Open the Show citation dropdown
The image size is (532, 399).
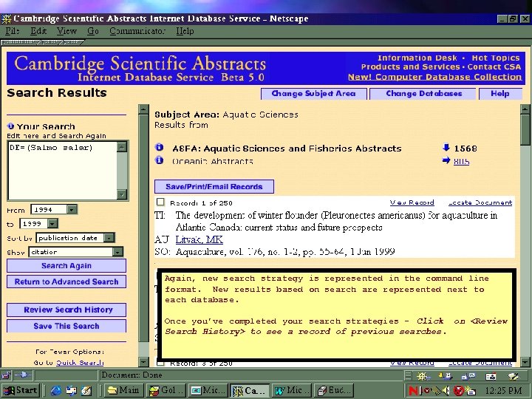[117, 252]
